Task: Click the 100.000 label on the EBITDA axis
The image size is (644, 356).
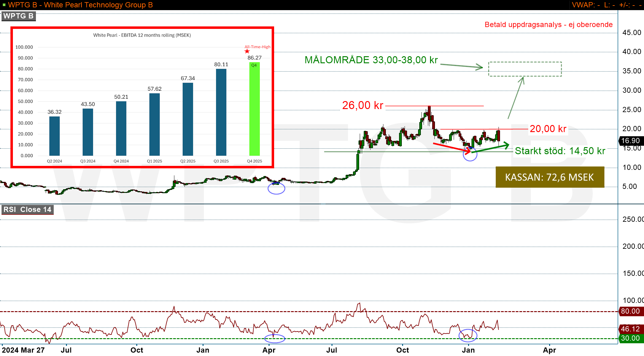Action: 24,47
